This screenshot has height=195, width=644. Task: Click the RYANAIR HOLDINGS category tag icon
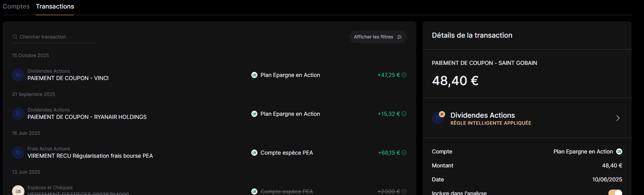point(18,114)
